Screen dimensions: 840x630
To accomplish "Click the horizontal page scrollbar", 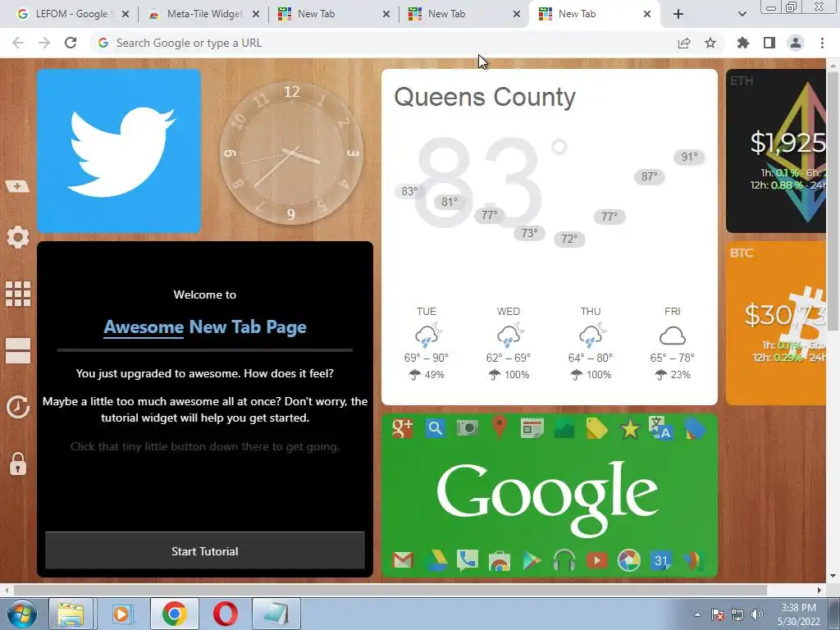I will 390,590.
